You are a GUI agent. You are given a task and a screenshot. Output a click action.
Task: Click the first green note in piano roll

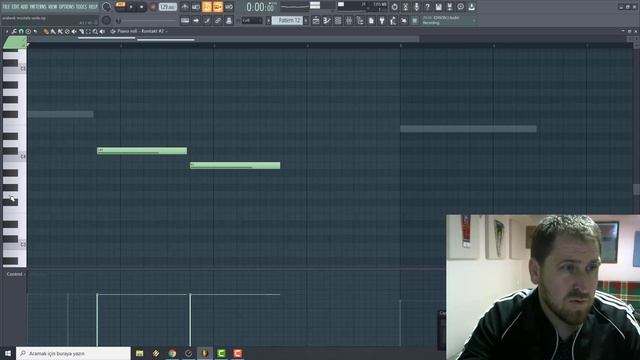coord(142,151)
